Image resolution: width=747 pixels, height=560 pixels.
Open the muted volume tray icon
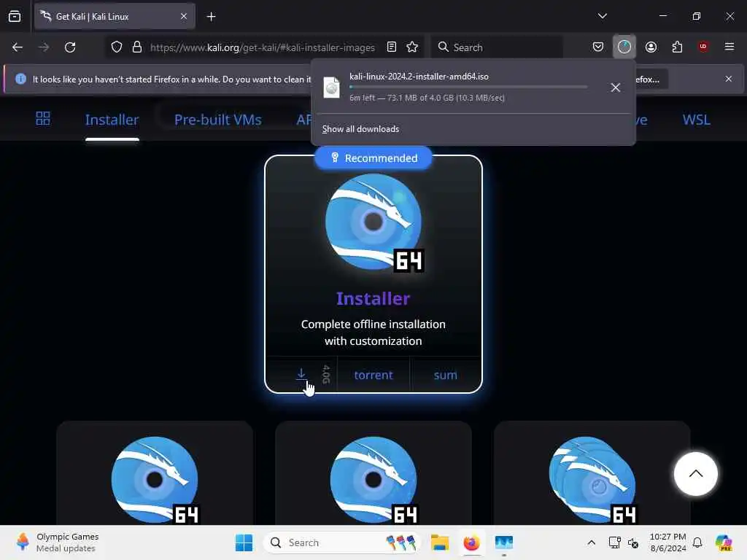point(633,542)
